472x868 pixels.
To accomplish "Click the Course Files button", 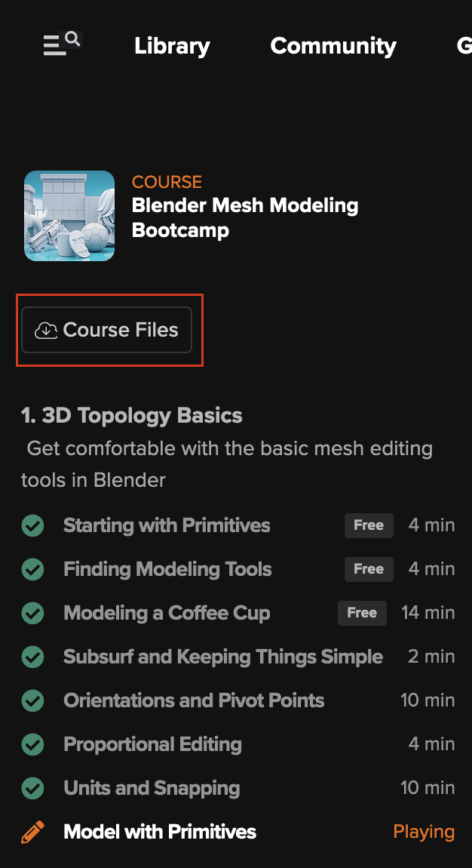I will (106, 330).
